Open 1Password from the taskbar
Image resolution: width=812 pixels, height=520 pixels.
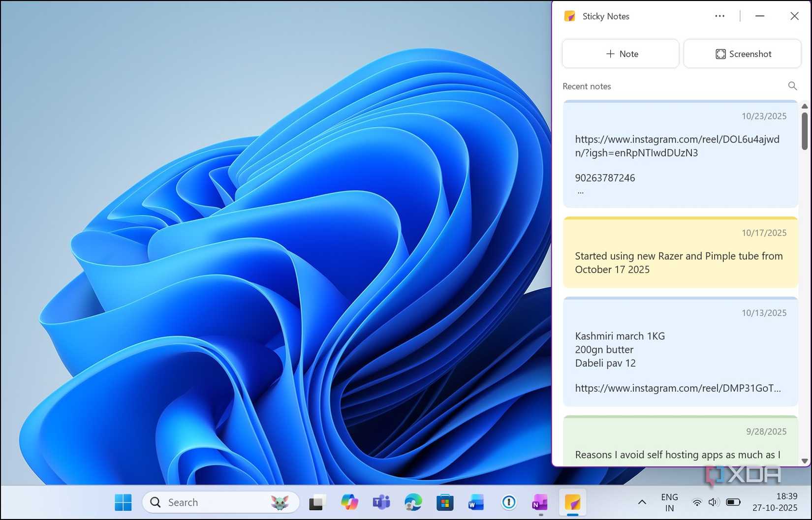point(508,502)
